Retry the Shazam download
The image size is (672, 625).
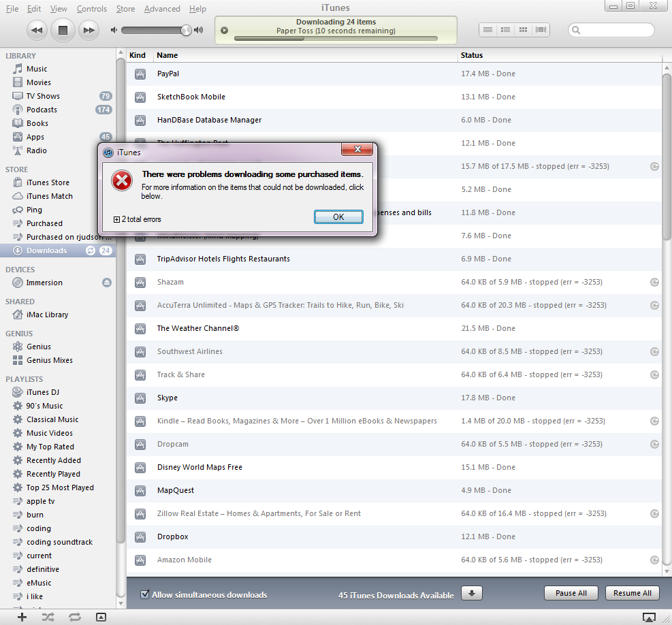pyautogui.click(x=654, y=282)
